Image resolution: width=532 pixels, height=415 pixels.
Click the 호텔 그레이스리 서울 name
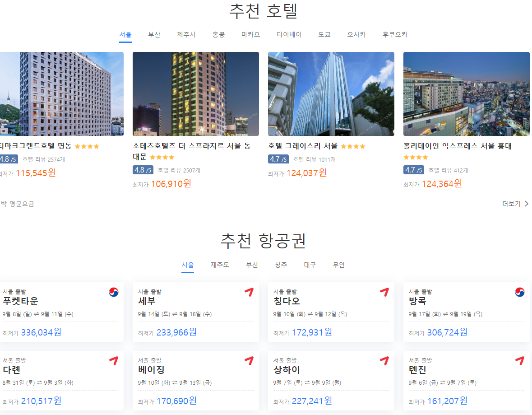[303, 146]
